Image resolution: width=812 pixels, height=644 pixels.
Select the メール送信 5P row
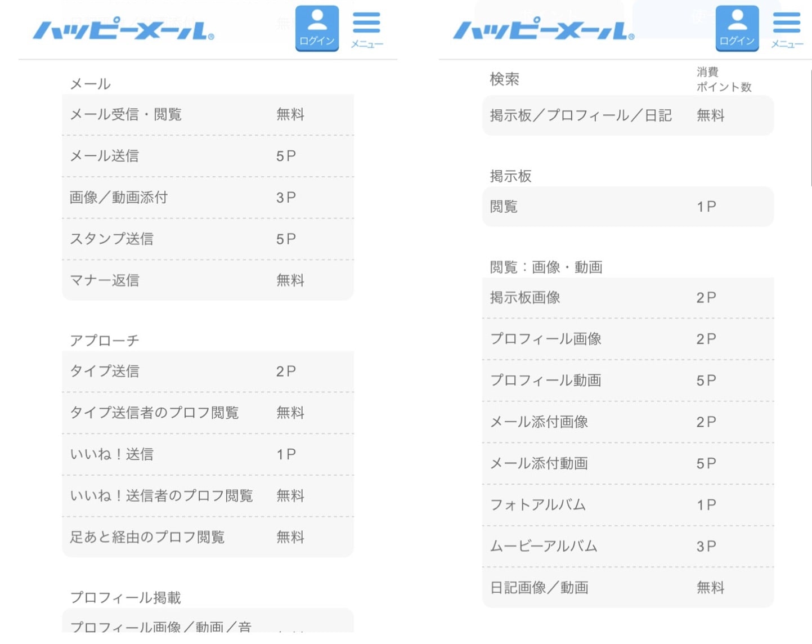(208, 156)
